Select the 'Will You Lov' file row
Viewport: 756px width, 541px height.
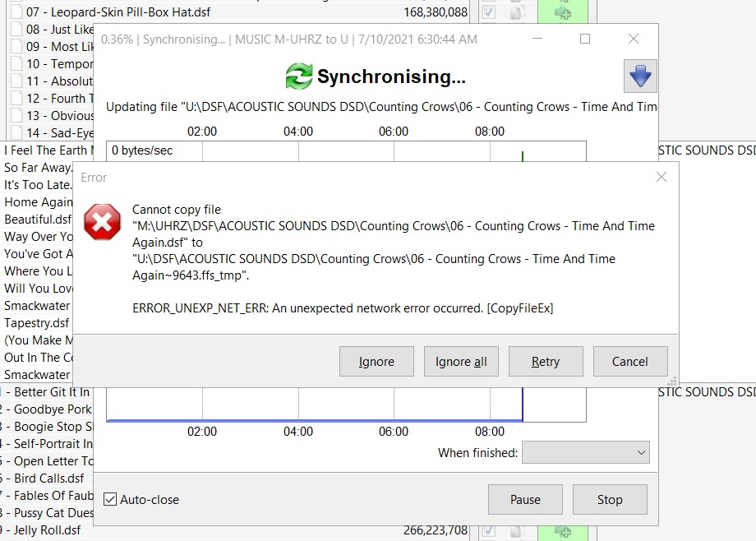tap(38, 289)
